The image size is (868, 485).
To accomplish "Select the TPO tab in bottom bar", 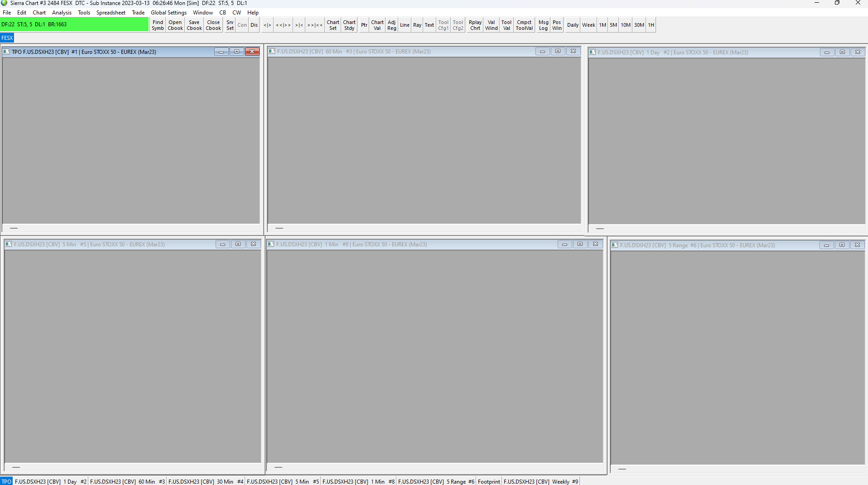I will [6, 481].
